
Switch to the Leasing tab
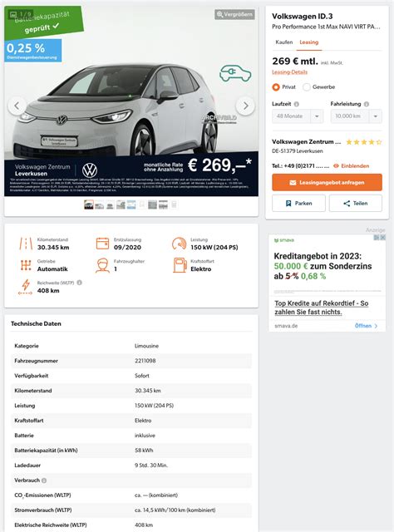[309, 42]
